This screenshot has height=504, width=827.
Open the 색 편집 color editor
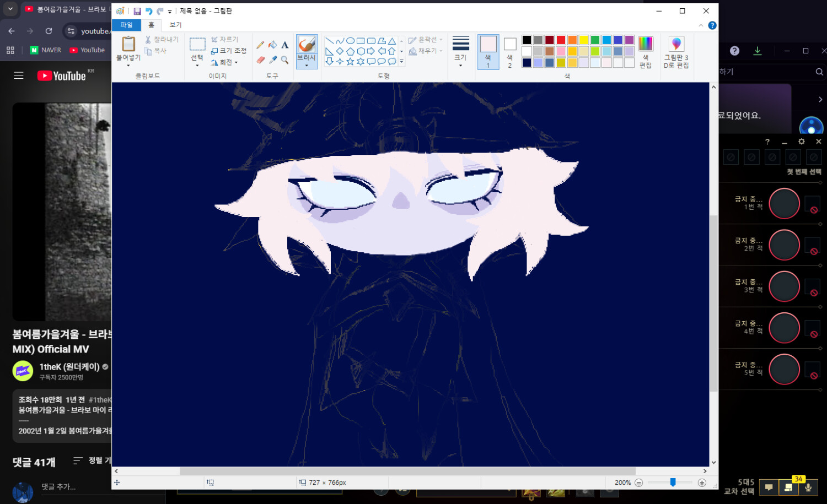click(645, 51)
